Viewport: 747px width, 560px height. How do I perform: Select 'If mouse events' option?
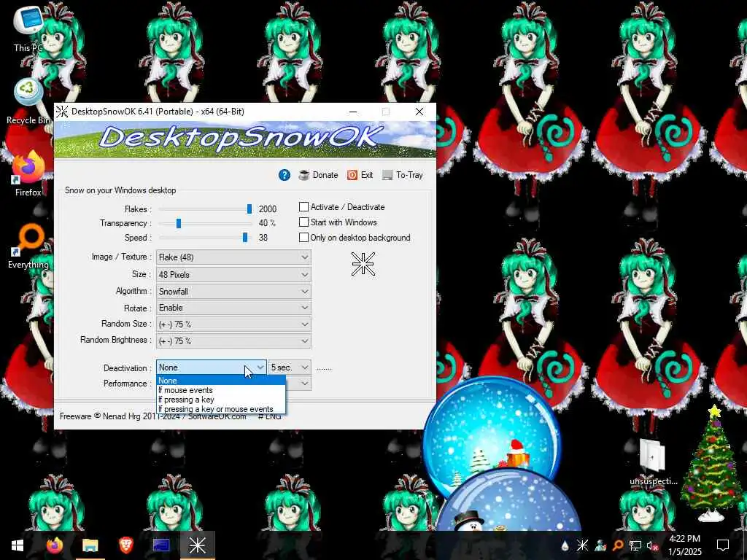point(221,390)
